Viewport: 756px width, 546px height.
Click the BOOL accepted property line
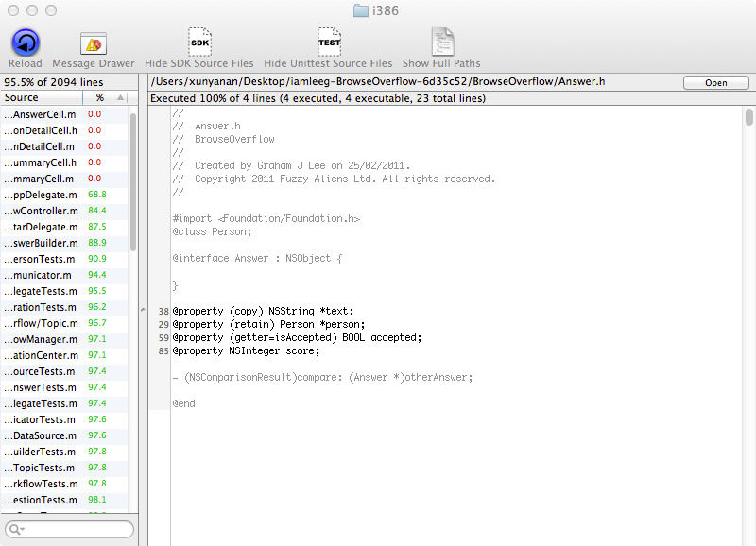297,338
